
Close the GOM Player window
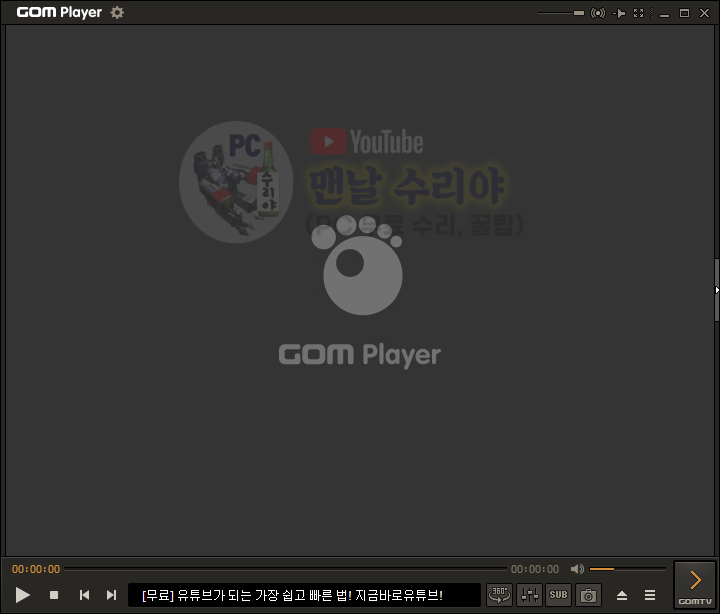coord(704,13)
